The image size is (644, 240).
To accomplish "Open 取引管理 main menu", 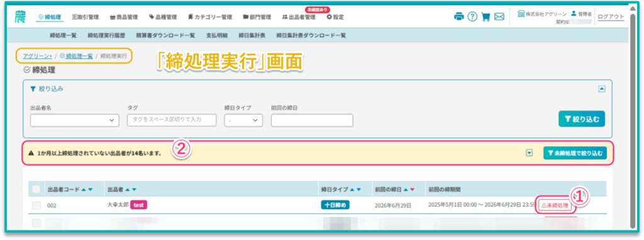I will tap(86, 17).
